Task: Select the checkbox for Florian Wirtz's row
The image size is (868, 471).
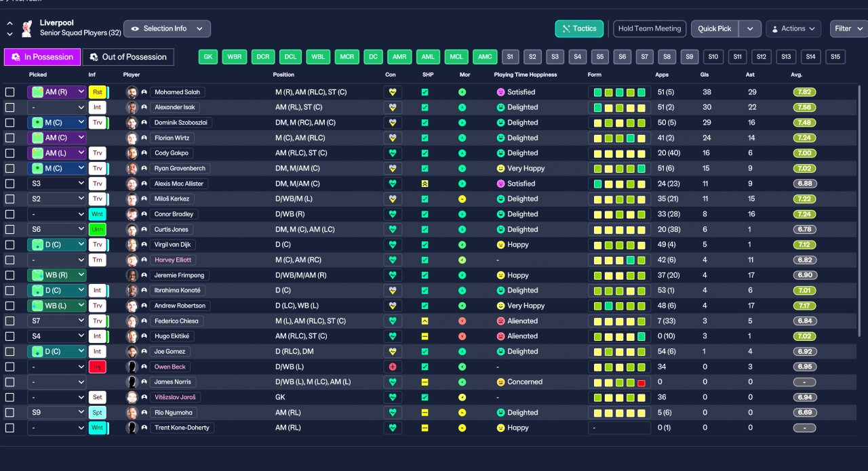Action: click(9, 138)
